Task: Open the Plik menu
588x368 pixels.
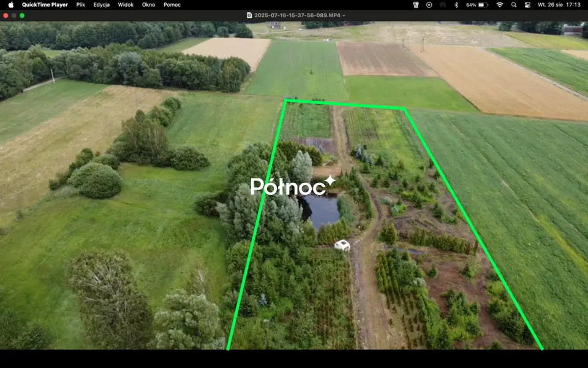Action: [81, 5]
